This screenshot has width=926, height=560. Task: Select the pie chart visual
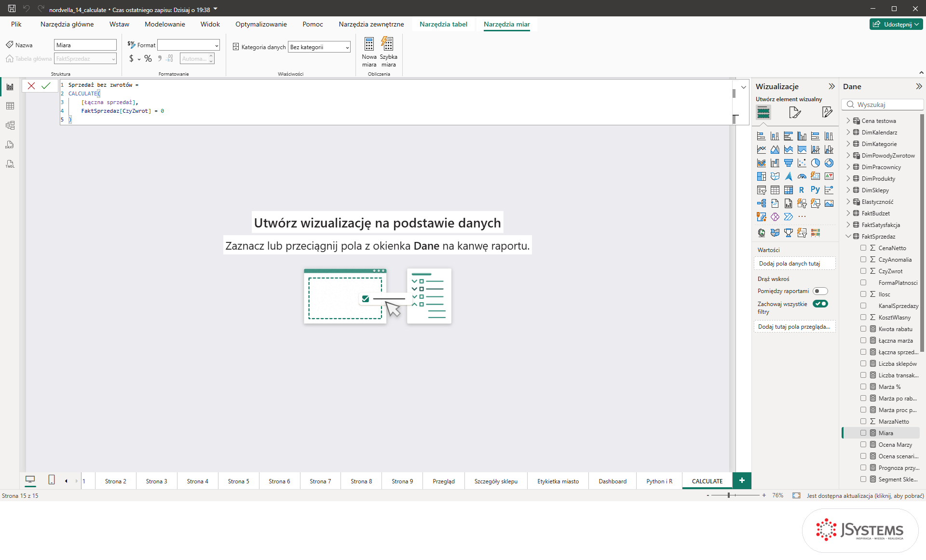pyautogui.click(x=815, y=163)
